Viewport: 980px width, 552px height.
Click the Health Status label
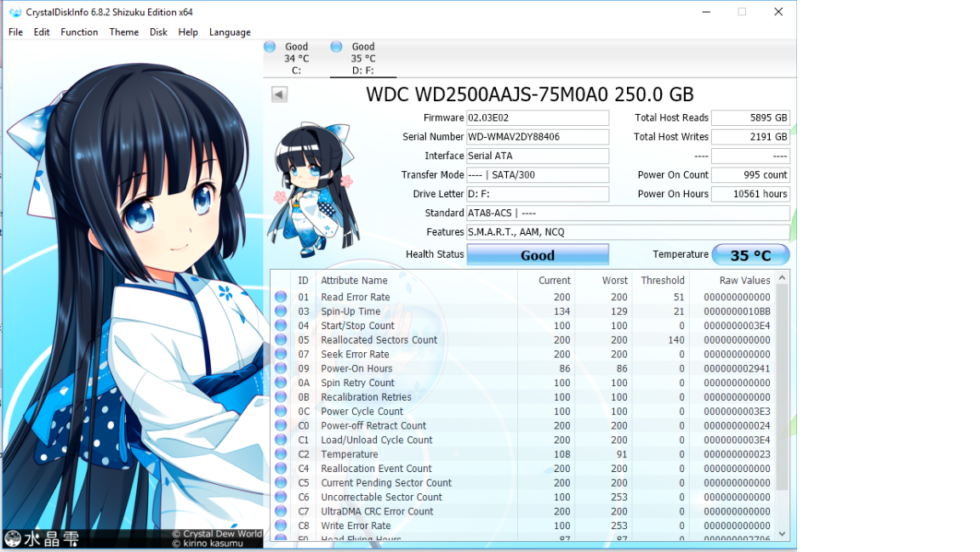tap(435, 254)
